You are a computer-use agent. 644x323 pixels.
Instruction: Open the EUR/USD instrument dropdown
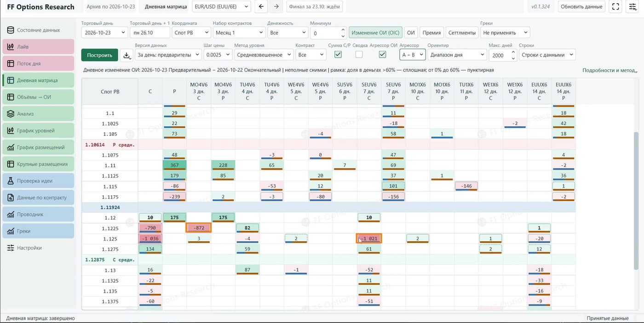[221, 6]
